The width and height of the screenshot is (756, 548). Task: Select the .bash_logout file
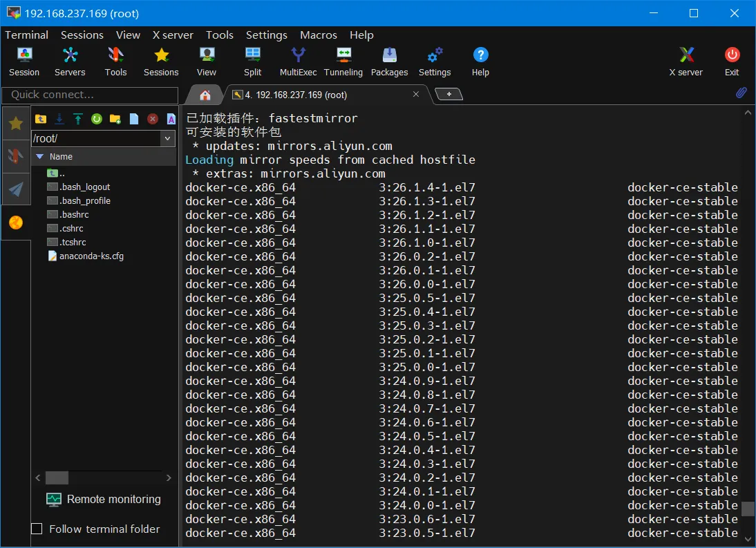(78, 187)
